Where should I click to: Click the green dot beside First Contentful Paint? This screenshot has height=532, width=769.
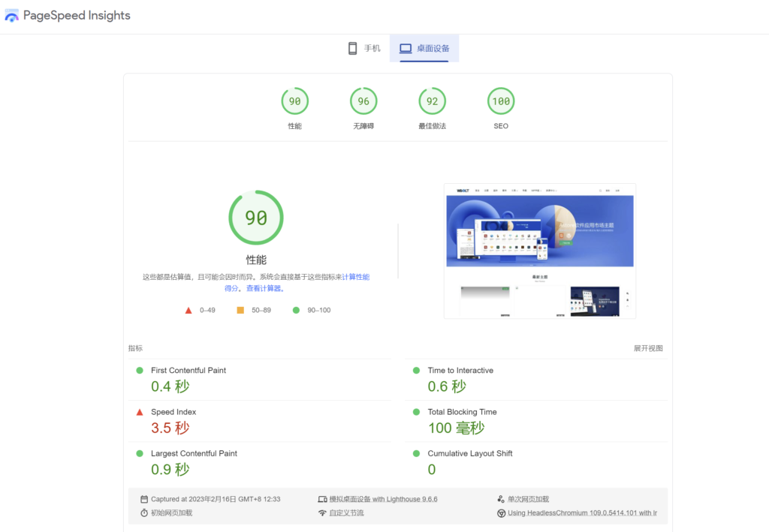click(x=139, y=371)
